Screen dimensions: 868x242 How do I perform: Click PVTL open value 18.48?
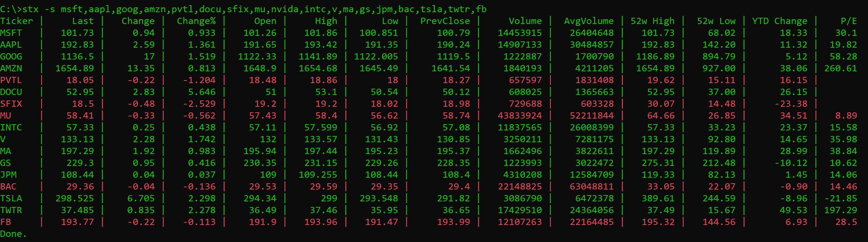(x=263, y=80)
